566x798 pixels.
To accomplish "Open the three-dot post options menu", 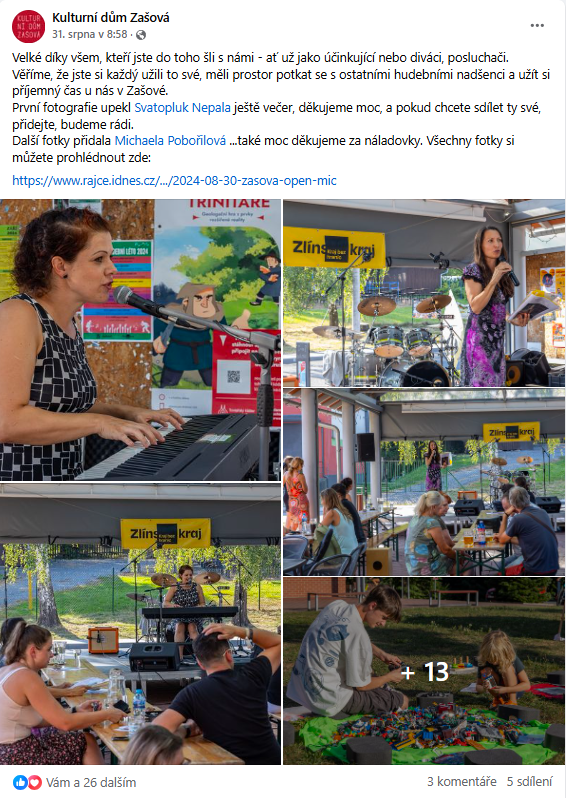I will [x=537, y=25].
